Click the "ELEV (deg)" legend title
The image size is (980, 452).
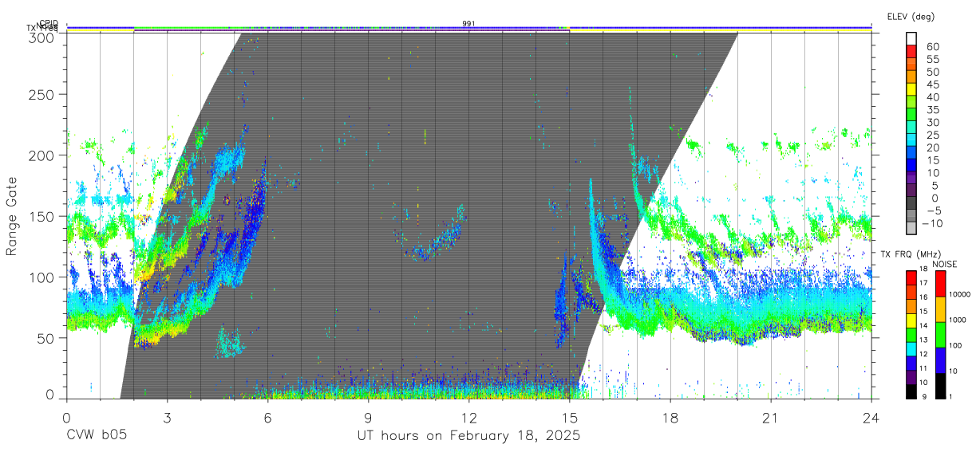[910, 17]
